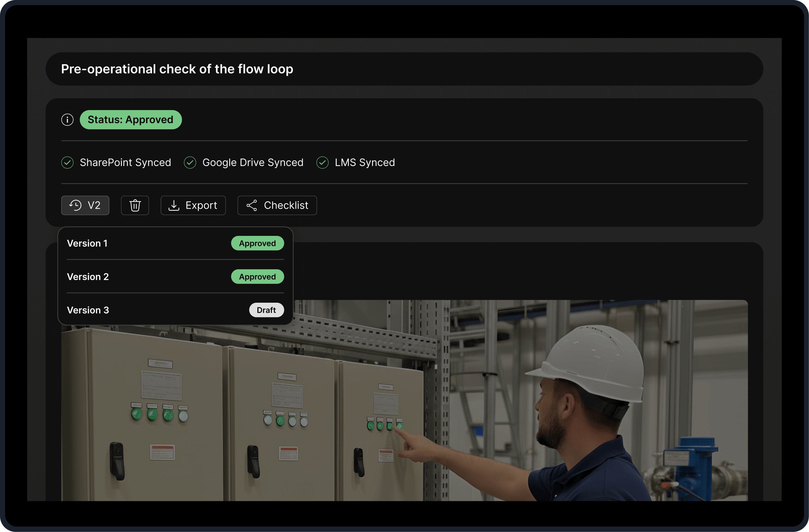This screenshot has height=532, width=809.
Task: Open the V2 version dropdown
Action: click(x=85, y=205)
